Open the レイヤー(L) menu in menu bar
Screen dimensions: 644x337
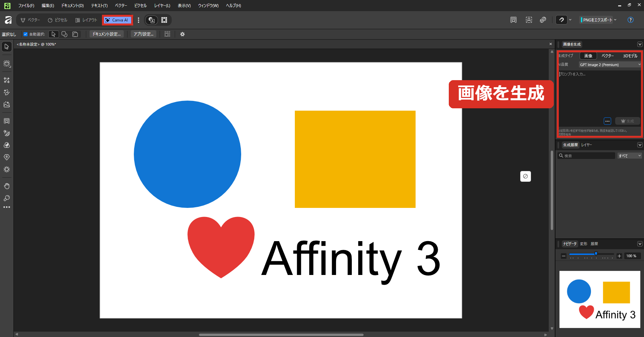(x=162, y=5)
